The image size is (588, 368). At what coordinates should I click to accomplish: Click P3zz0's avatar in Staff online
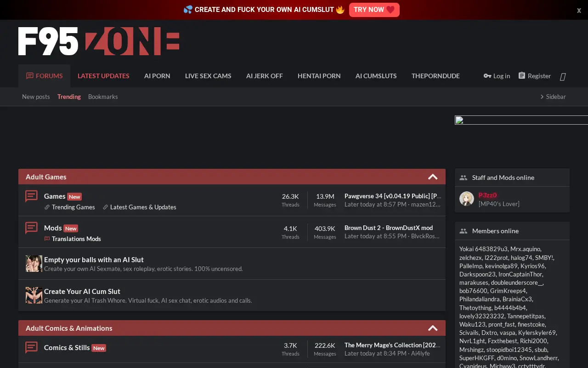(x=467, y=199)
